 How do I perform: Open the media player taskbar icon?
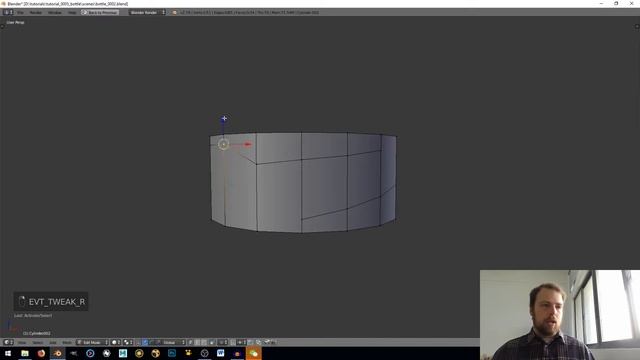tap(90, 353)
